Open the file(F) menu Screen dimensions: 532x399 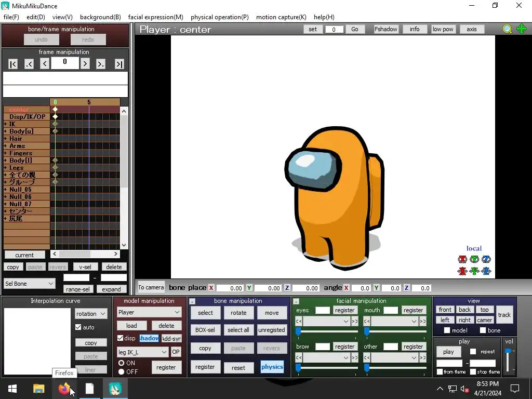click(11, 17)
